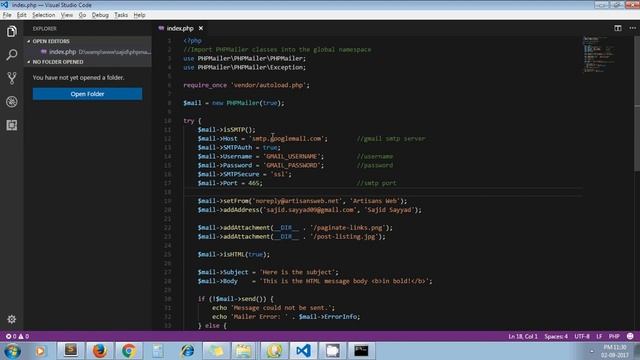The height and width of the screenshot is (360, 640).
Task: Open the Debug menu
Action: 100,15
